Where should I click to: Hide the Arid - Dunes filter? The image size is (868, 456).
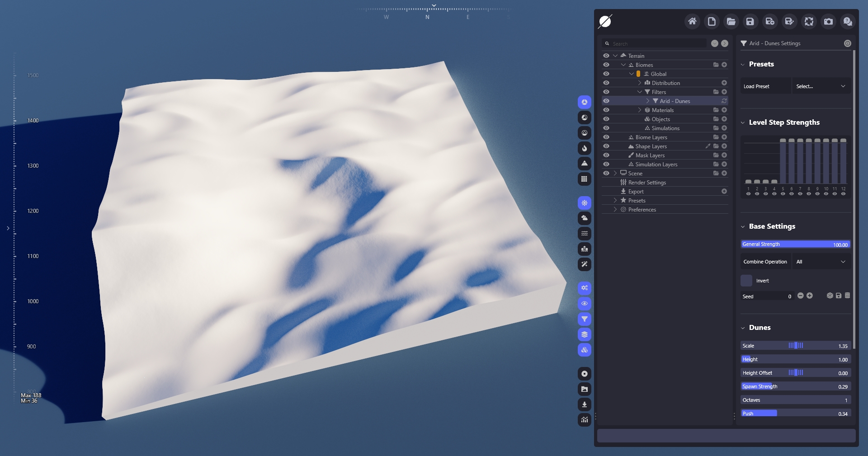coord(606,101)
